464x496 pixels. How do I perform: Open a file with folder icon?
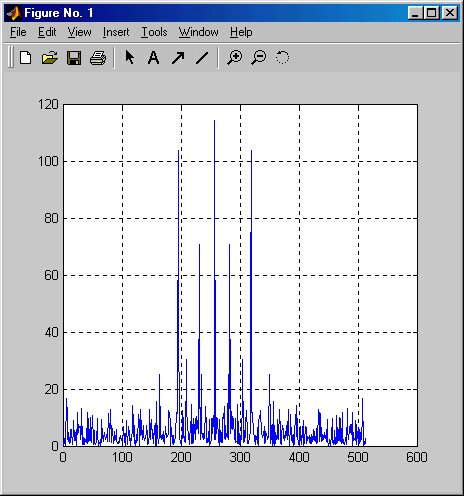[x=50, y=58]
